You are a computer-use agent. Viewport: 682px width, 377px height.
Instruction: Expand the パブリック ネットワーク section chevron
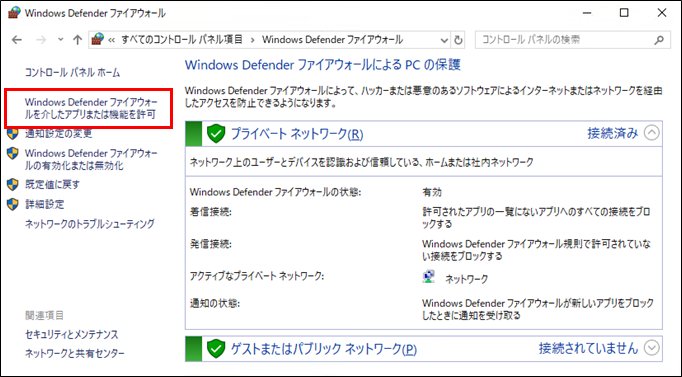651,348
